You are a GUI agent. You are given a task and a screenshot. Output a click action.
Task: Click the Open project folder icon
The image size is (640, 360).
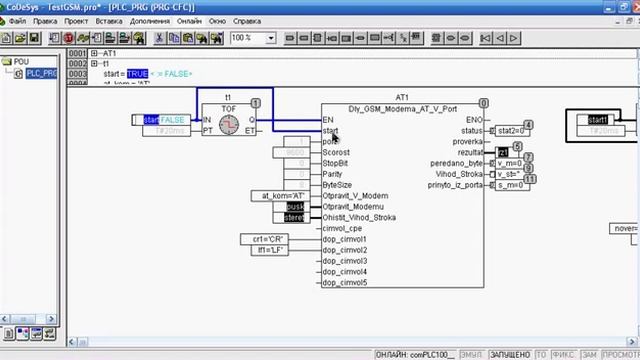(20, 38)
